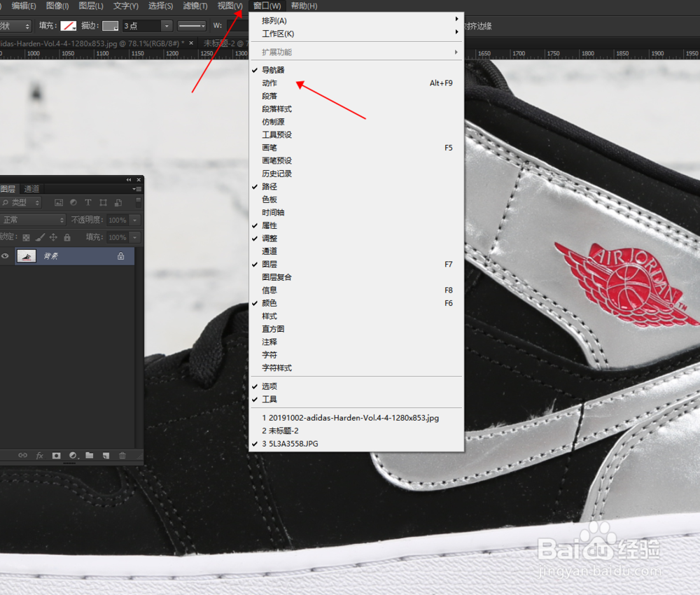
Task: Switch to the 图层 panel tab
Action: [x=8, y=189]
